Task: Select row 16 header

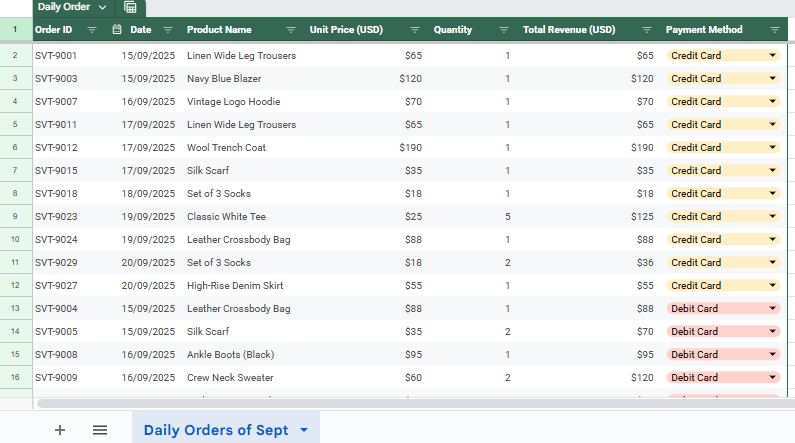Action: 15,377
